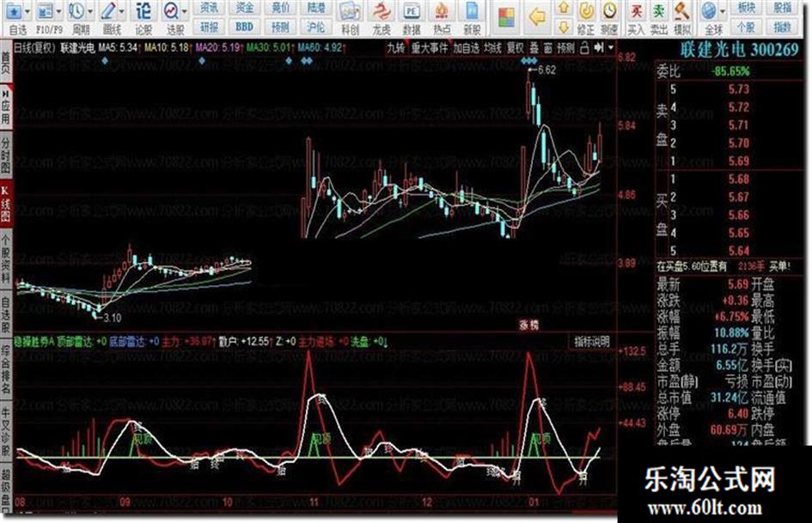Click the red 买入 buy icon
The width and height of the screenshot is (812, 523).
coord(636,12)
